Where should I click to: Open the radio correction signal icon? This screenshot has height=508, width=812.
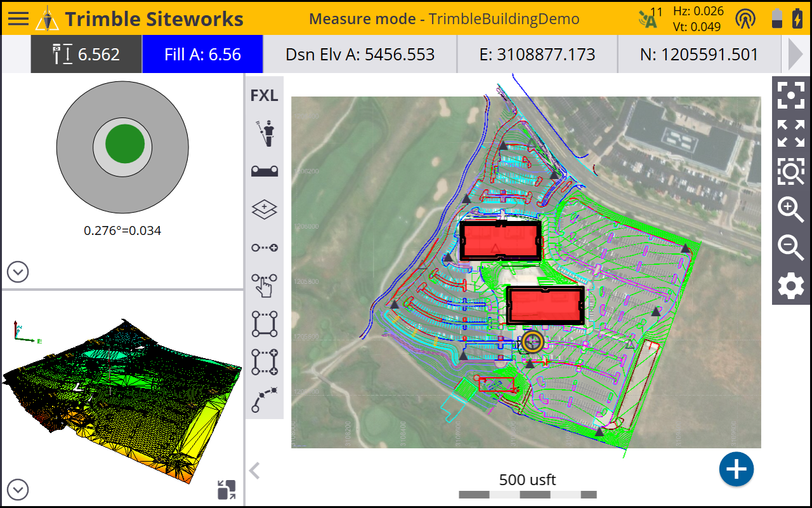click(x=745, y=18)
